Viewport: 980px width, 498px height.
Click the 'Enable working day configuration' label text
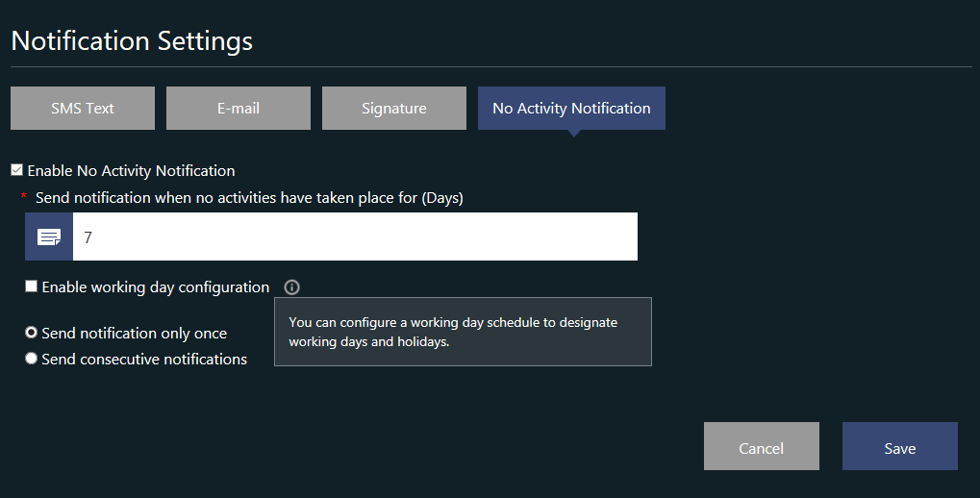click(156, 287)
